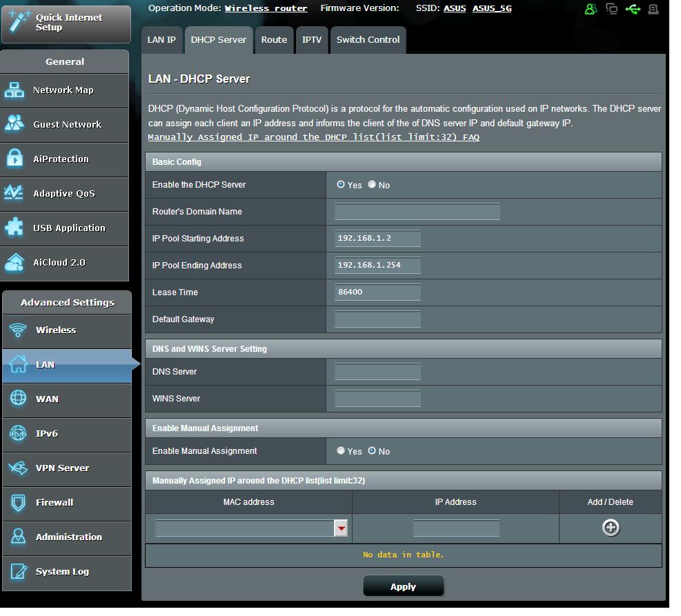Viewport: 681px width, 616px height.
Task: Open the MAC address dropdown arrow
Action: point(342,530)
